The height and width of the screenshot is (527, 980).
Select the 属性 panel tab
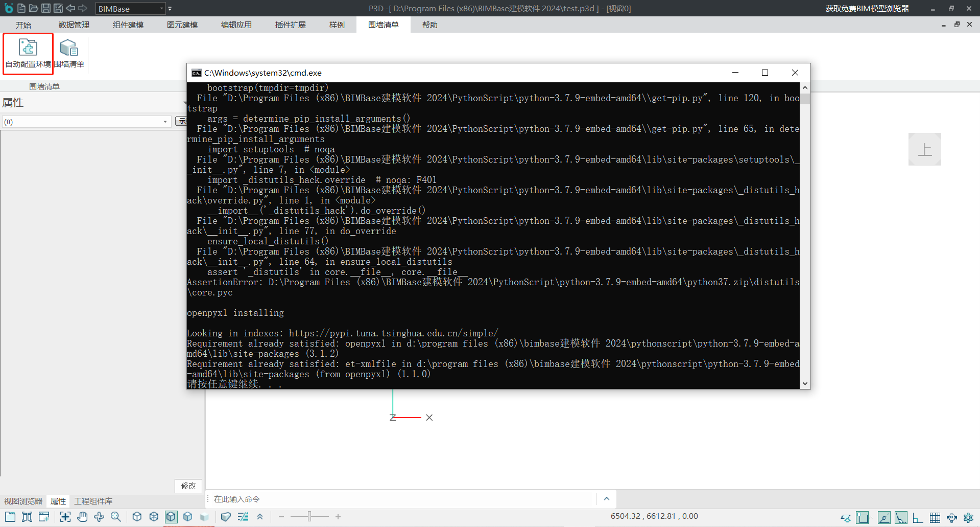pos(58,501)
